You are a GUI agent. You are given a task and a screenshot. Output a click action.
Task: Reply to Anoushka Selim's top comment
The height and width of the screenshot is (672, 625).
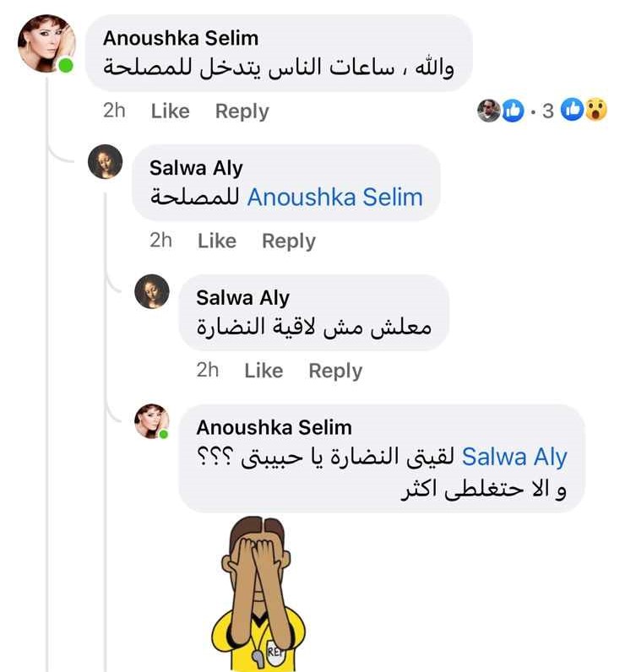tap(242, 111)
